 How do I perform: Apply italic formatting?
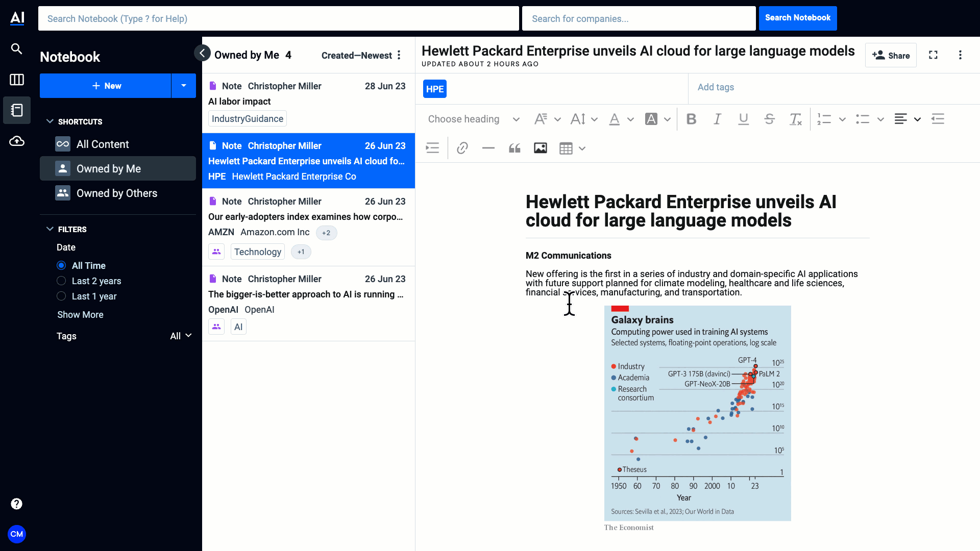[717, 119]
